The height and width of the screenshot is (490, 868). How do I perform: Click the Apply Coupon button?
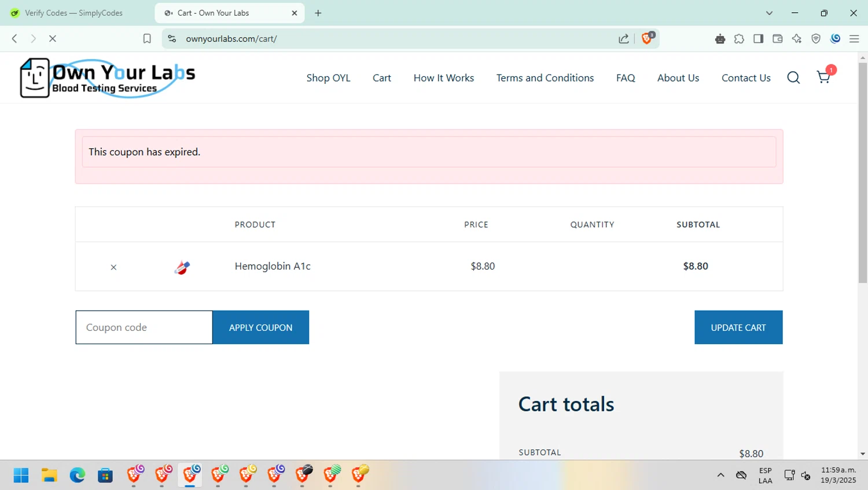point(260,327)
